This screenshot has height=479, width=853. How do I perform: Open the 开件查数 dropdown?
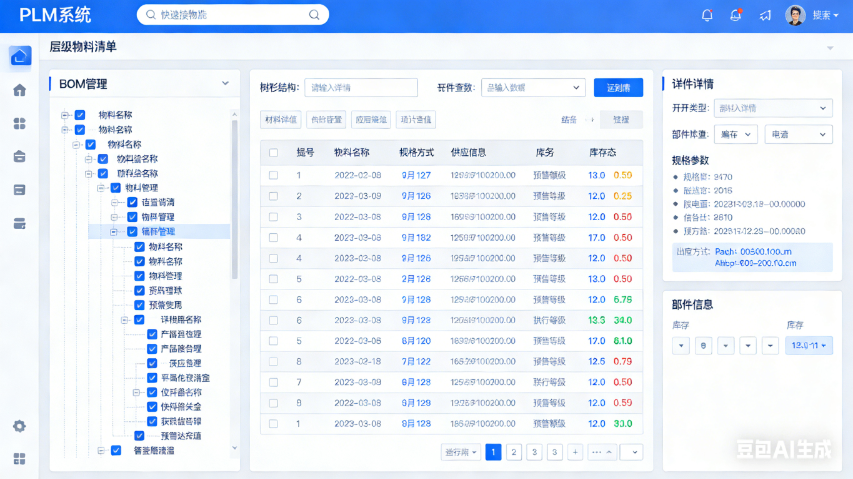533,88
